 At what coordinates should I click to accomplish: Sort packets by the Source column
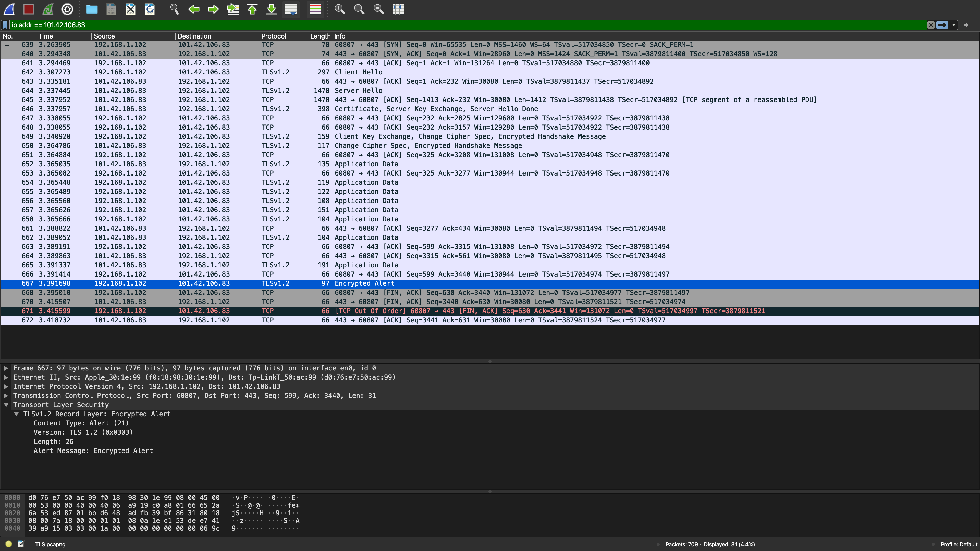coord(133,36)
